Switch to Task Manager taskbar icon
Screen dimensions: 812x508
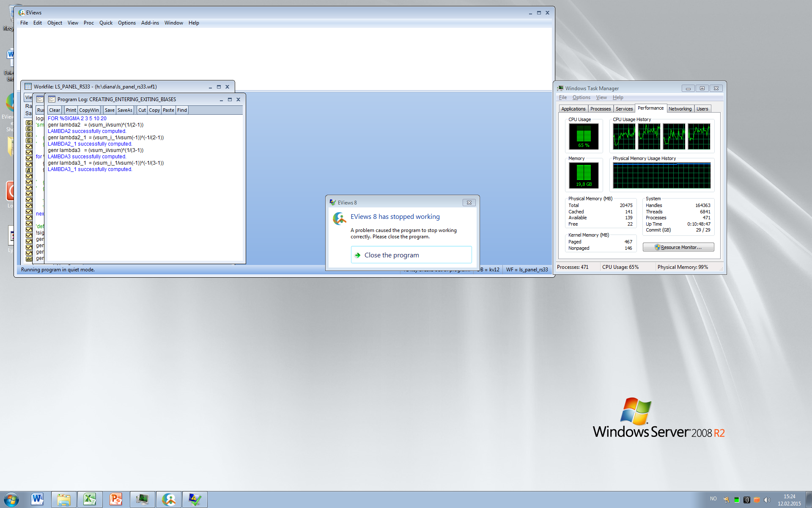coord(143,500)
